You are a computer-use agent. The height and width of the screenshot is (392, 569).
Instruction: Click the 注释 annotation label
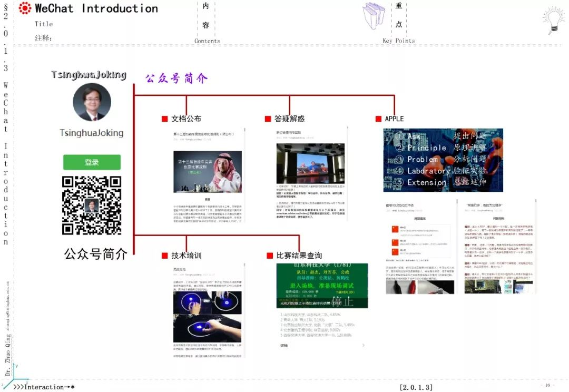click(x=44, y=38)
